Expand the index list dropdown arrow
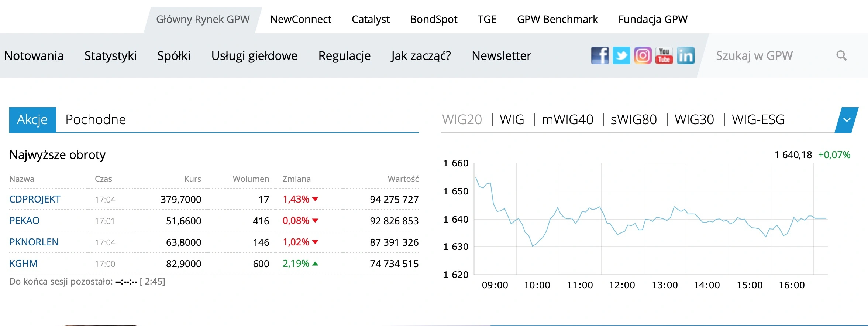868x326 pixels. [847, 120]
